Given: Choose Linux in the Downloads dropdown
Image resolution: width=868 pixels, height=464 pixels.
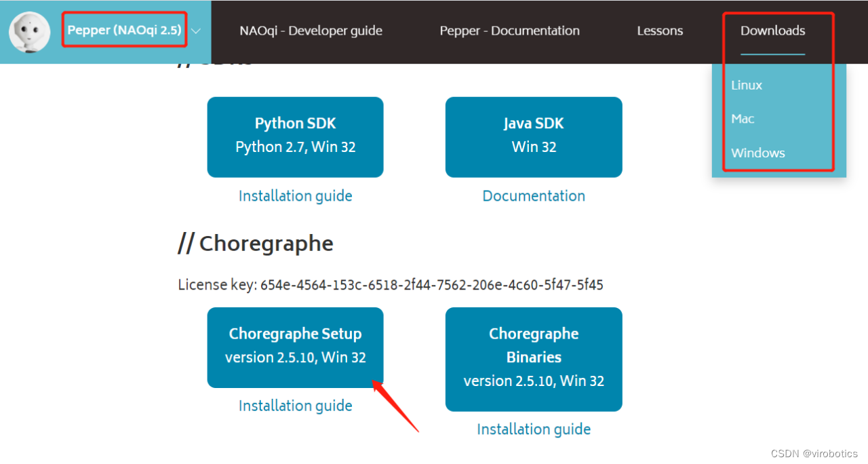Looking at the screenshot, I should coord(747,85).
